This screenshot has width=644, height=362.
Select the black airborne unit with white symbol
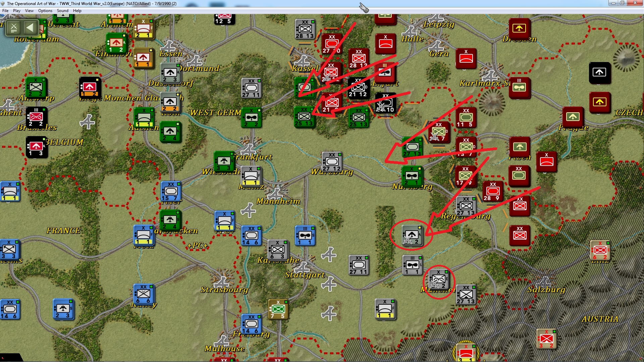599,73
